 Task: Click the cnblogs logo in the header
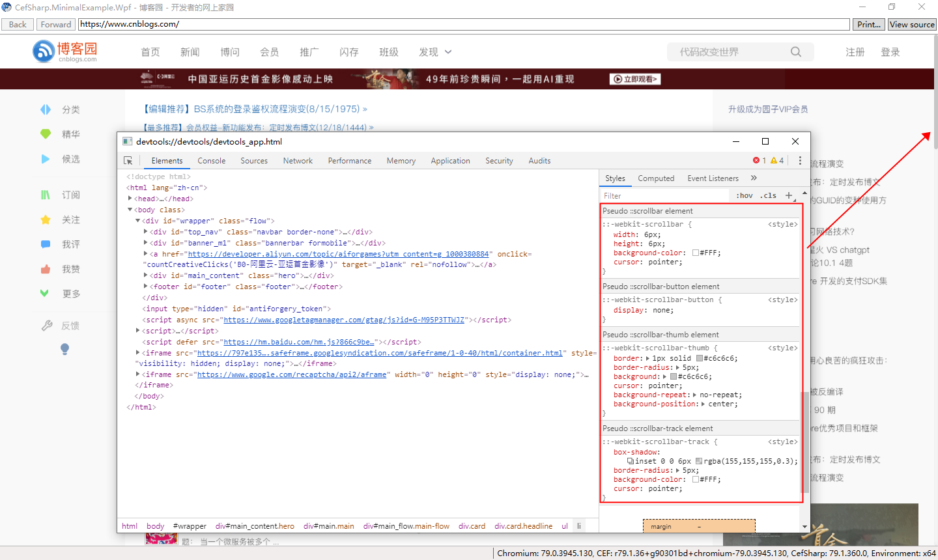(x=64, y=51)
